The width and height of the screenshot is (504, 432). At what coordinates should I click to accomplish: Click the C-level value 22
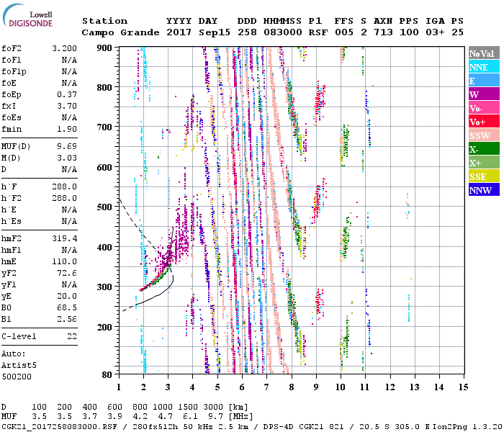click(x=73, y=336)
